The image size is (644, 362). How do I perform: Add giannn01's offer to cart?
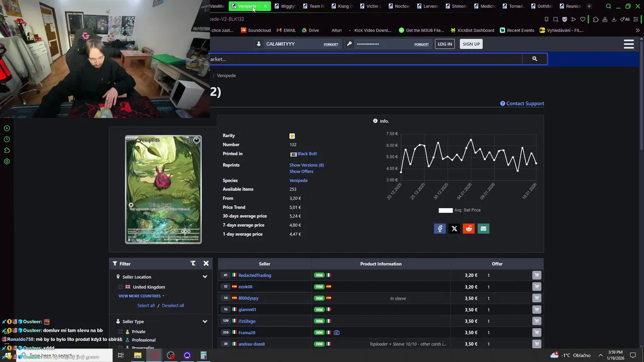click(537, 310)
